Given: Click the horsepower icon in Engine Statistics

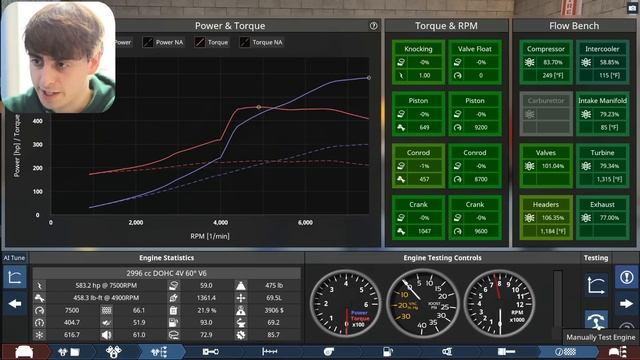Looking at the screenshot, I should coord(40,285).
